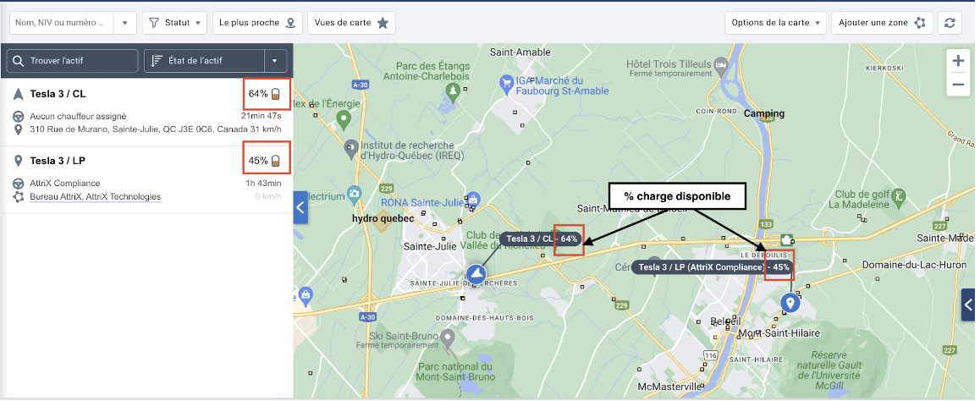The width and height of the screenshot is (980, 401).
Task: Click the Trouver l'actif search box
Action: 73,61
